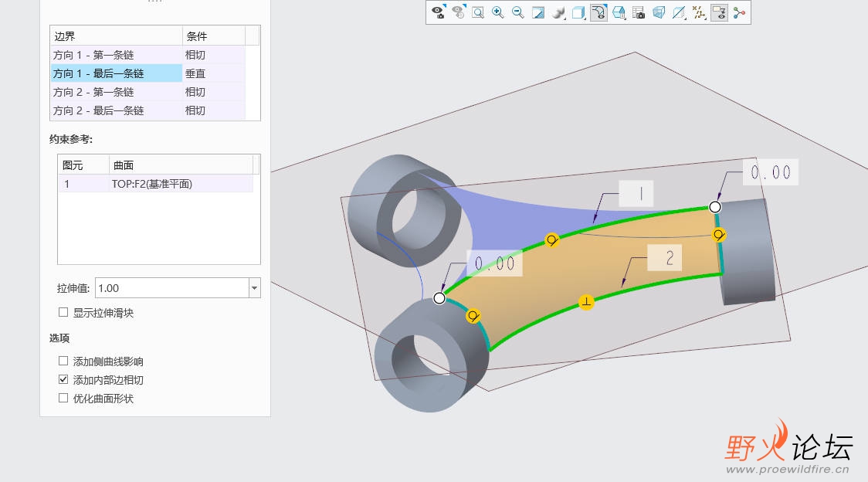This screenshot has width=868, height=482.
Task: Click the greyed-out second eye icon
Action: [459, 12]
